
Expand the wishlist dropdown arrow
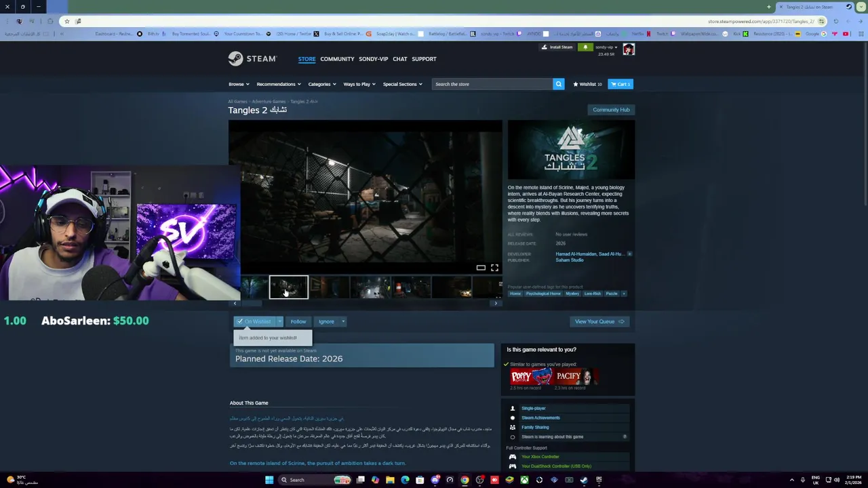click(279, 321)
